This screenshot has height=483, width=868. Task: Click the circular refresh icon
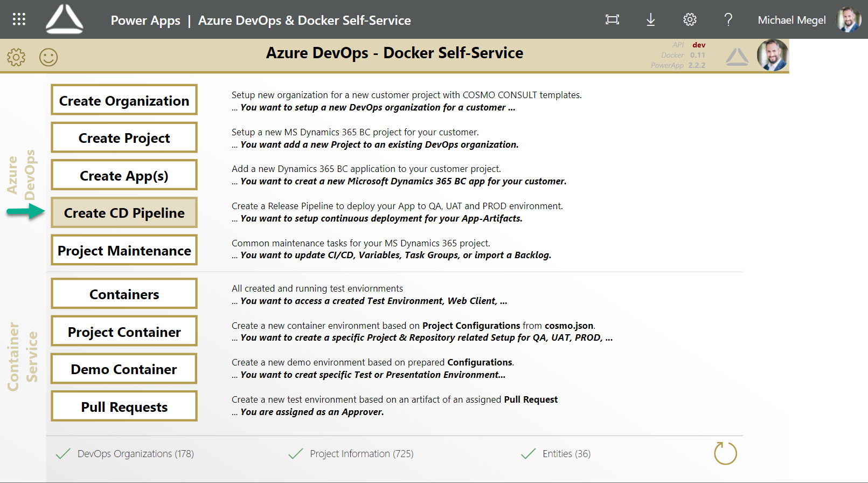pyautogui.click(x=725, y=453)
